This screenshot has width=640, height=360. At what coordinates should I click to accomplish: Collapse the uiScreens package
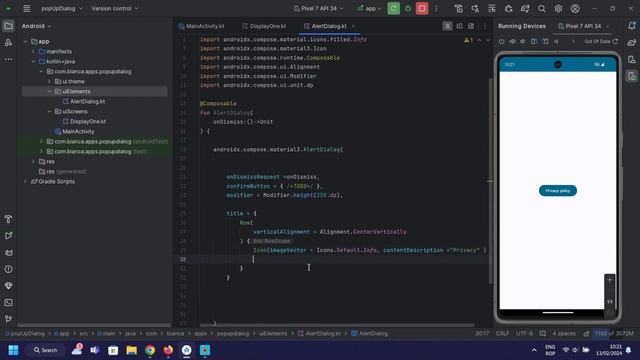(49, 111)
